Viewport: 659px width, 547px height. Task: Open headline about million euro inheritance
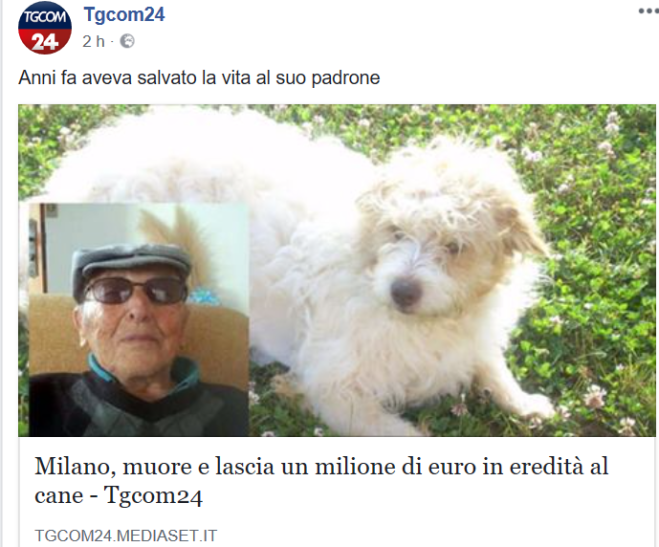322,481
